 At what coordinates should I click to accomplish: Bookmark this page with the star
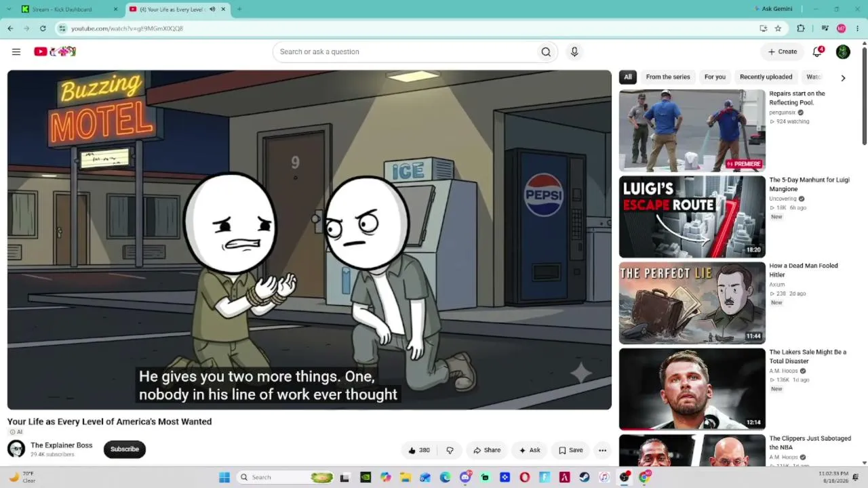778,28
